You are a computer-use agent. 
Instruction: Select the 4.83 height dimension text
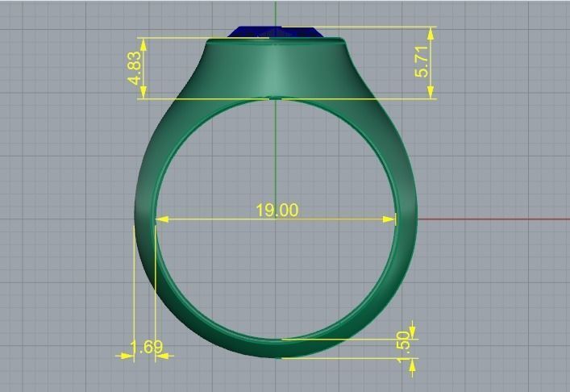[x=135, y=68]
